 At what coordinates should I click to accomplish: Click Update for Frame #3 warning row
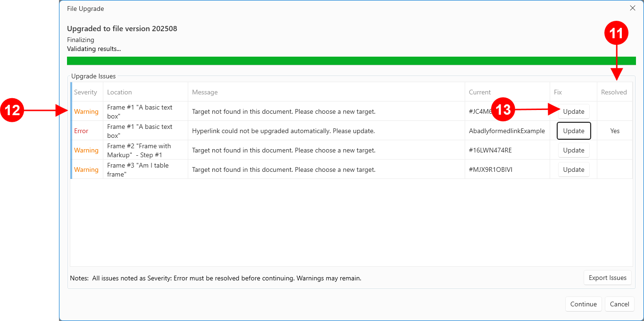[574, 169]
